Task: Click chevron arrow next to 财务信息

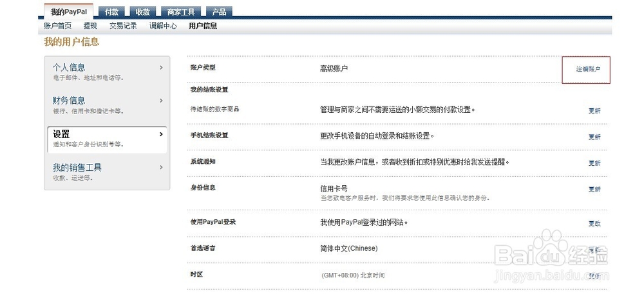Action: tap(161, 101)
